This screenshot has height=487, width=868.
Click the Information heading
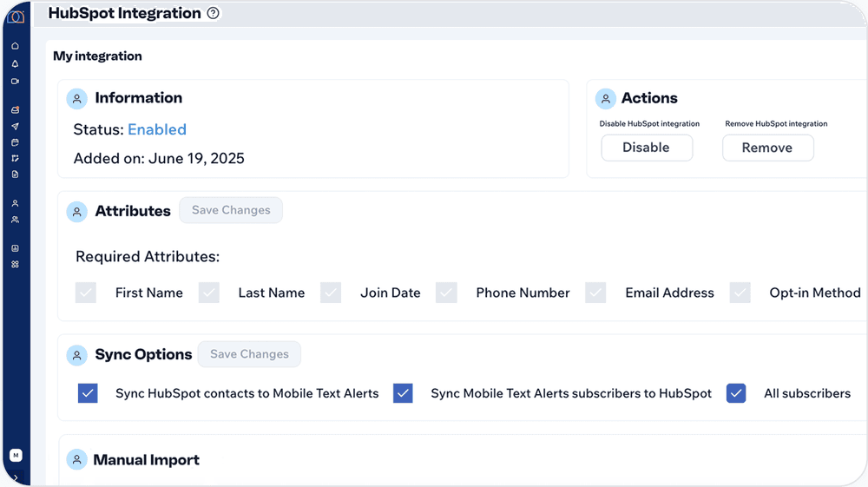click(x=138, y=98)
